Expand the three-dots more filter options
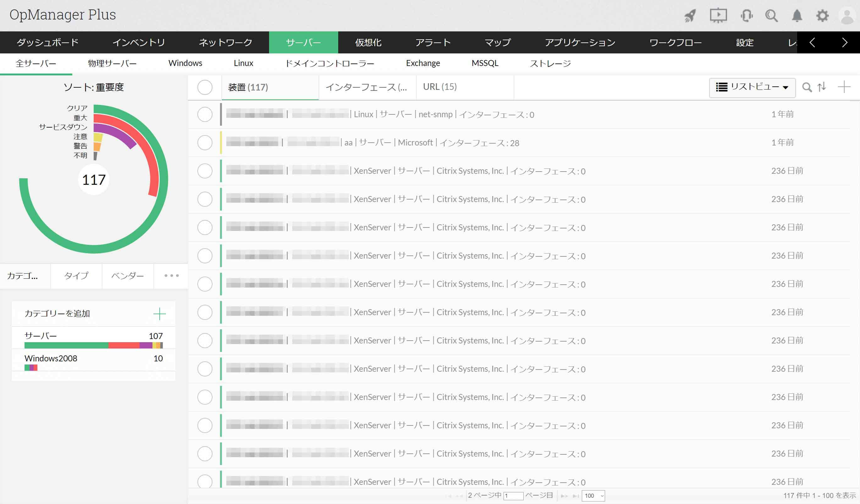 pyautogui.click(x=171, y=276)
